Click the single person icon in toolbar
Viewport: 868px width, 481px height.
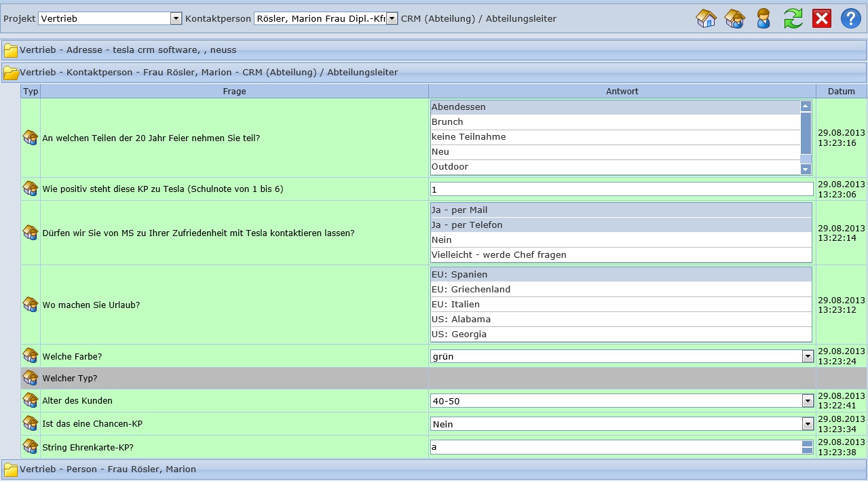click(x=763, y=18)
